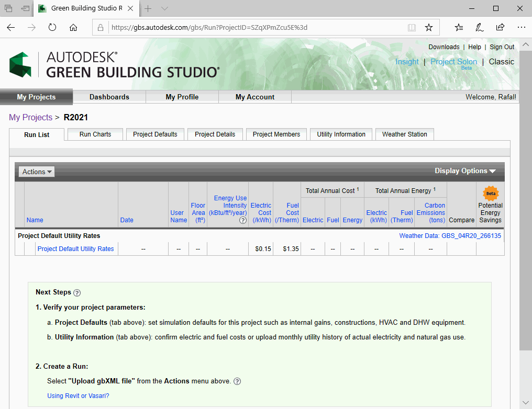Sort by Name column header

[35, 220]
